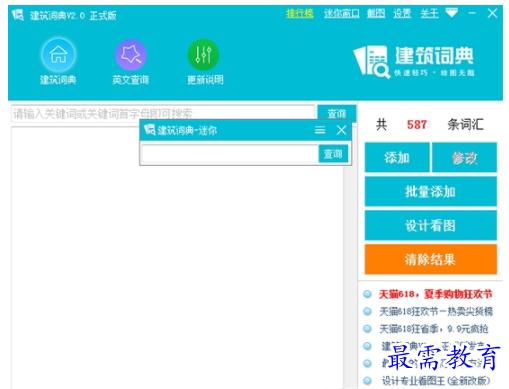Screen dimensions: 509x389
Task: Click the 排行榜 link in title bar
Action: pos(300,14)
